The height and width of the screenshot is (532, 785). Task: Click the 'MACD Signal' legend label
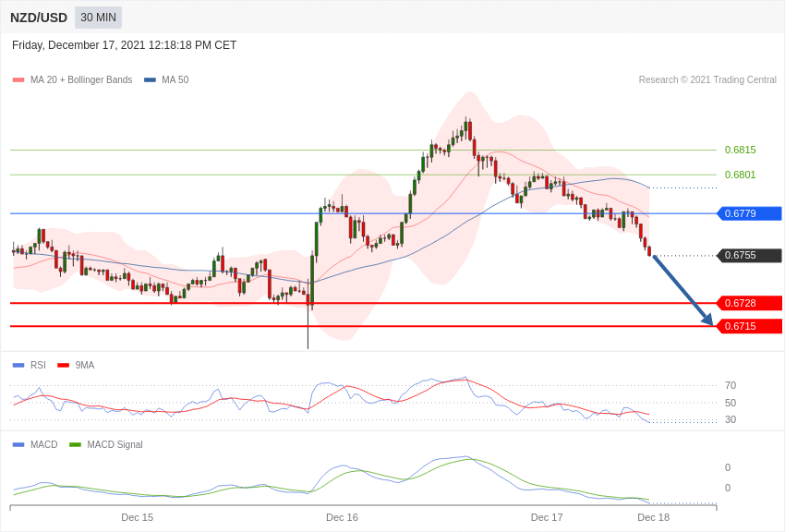pos(115,444)
